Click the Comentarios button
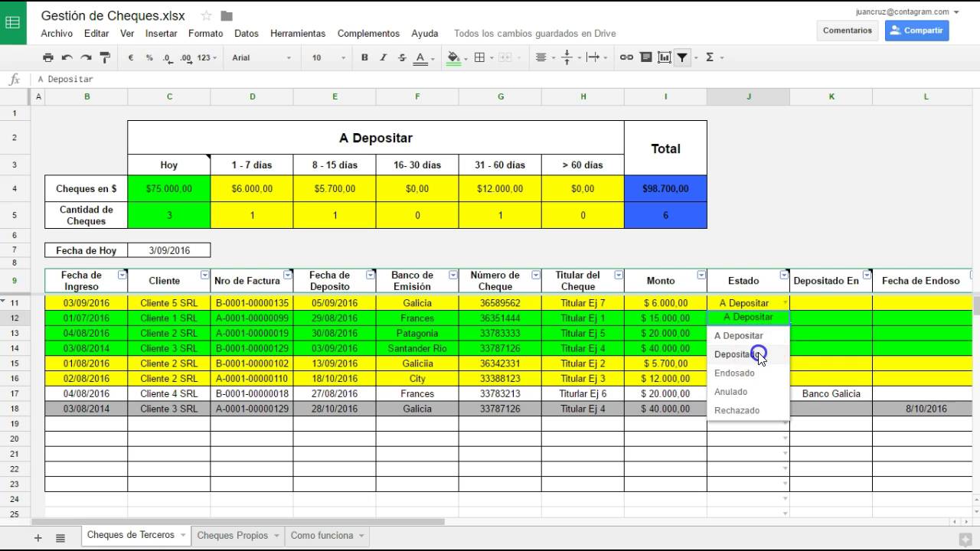Image resolution: width=980 pixels, height=551 pixels. (x=848, y=31)
